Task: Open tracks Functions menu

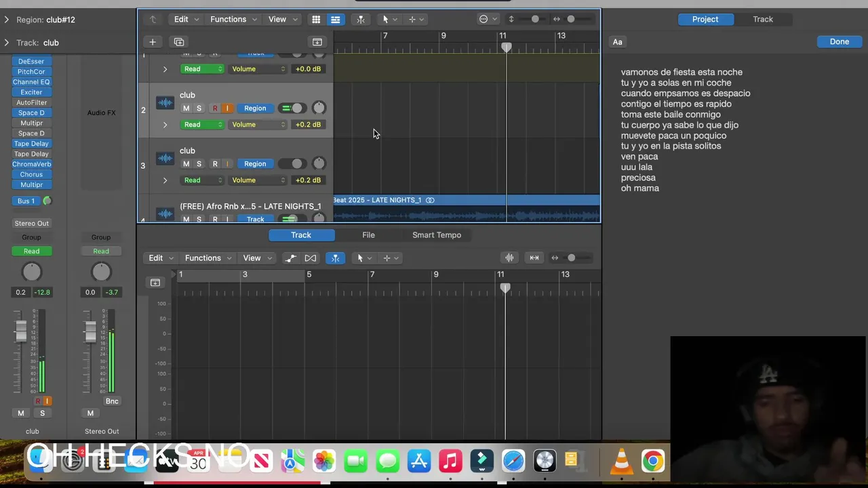Action: click(233, 20)
